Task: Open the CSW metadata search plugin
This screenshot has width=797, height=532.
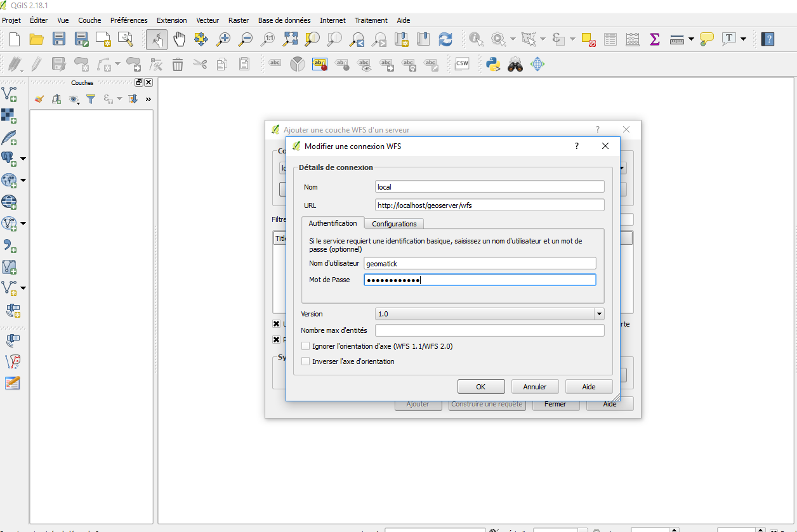Action: (x=462, y=64)
